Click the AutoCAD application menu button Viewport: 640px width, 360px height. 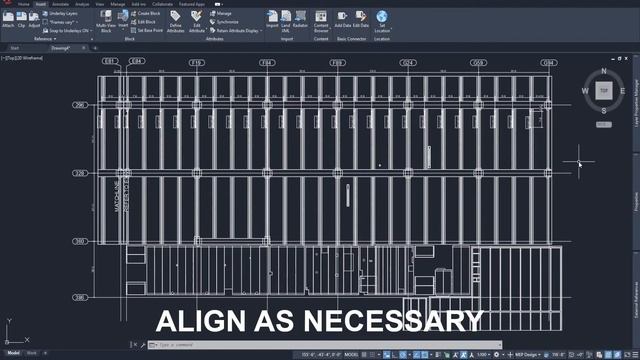click(x=7, y=2)
